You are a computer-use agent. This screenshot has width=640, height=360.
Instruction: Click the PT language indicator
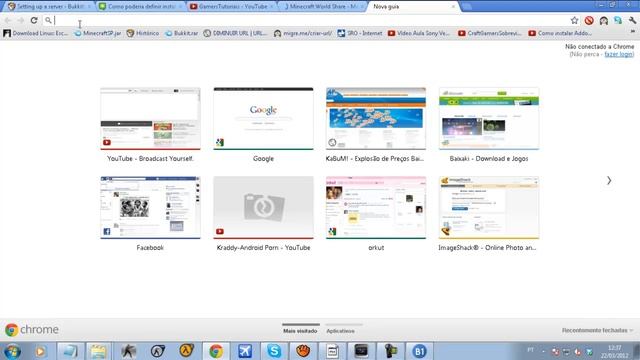[531, 350]
